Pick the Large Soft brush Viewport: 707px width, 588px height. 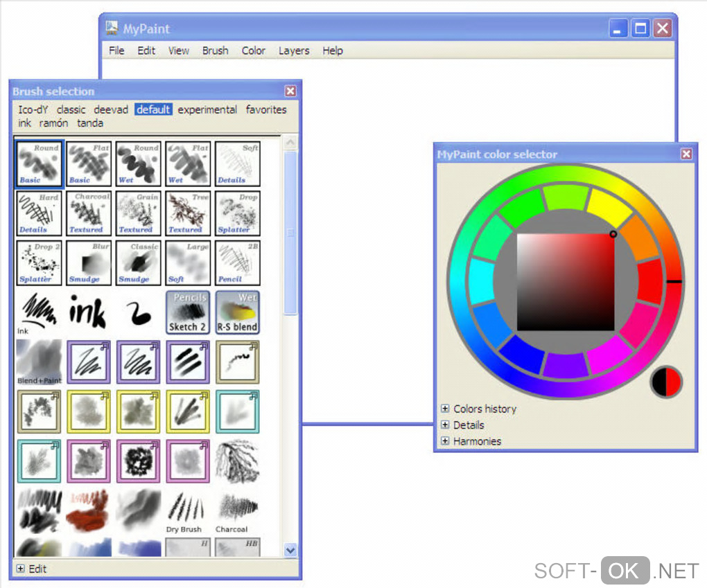tap(188, 262)
